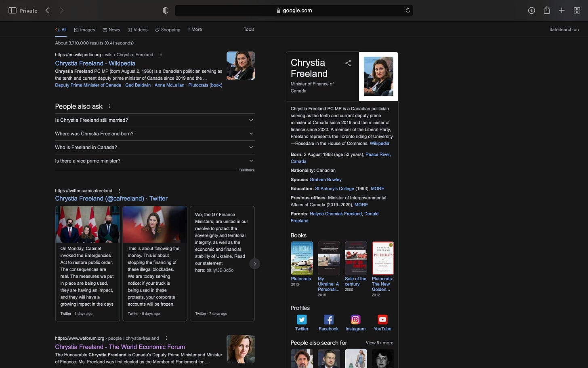Screen dimensions: 588x368
Task: Switch to the Videos tab
Action: click(138, 30)
